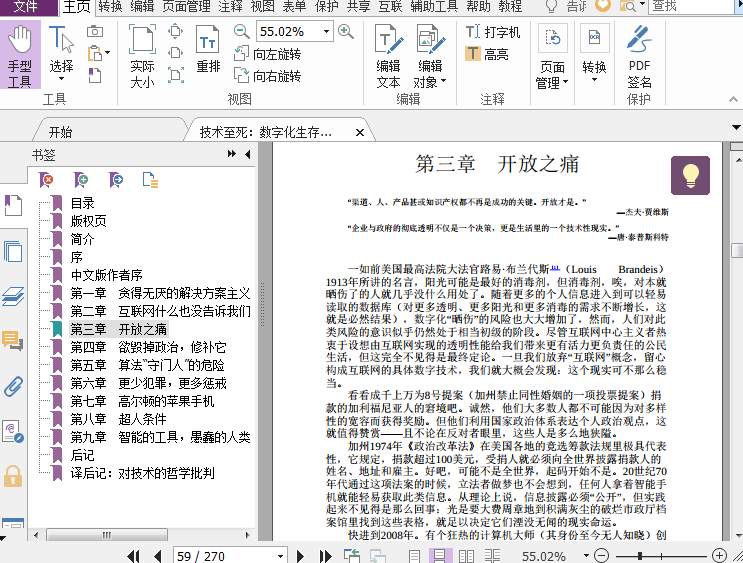This screenshot has height=563, width=743.
Task: Click the zoom out magnifier icon
Action: [241, 32]
